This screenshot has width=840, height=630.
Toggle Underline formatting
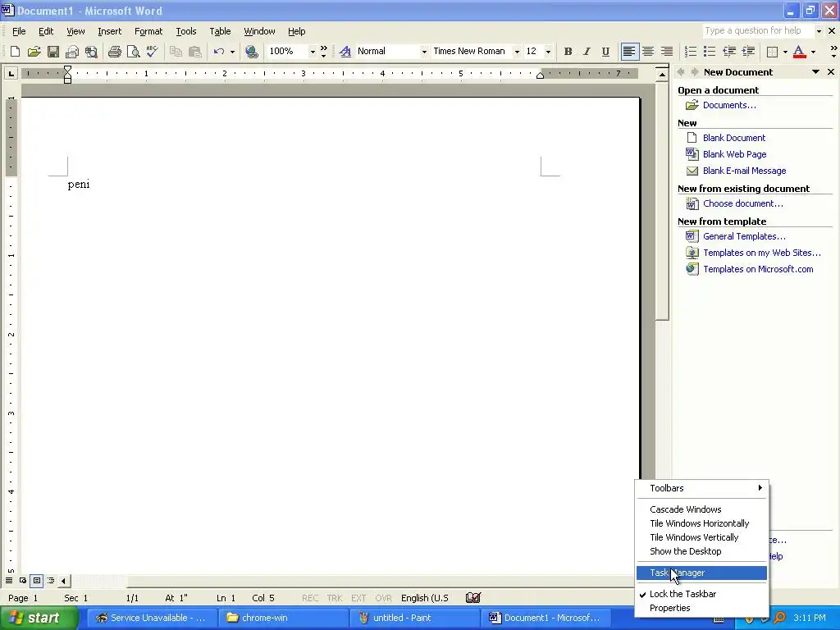pos(605,52)
